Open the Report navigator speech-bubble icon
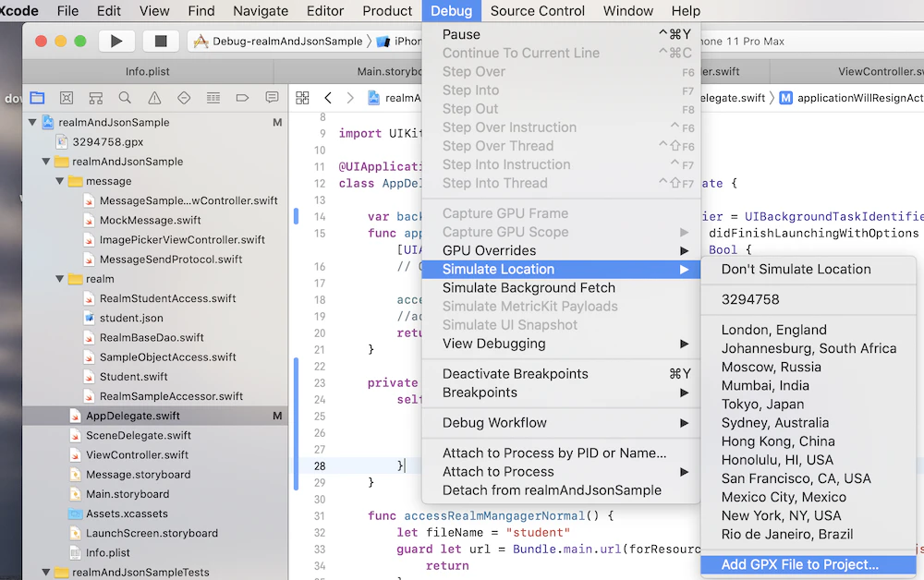This screenshot has width=924, height=580. point(272,98)
